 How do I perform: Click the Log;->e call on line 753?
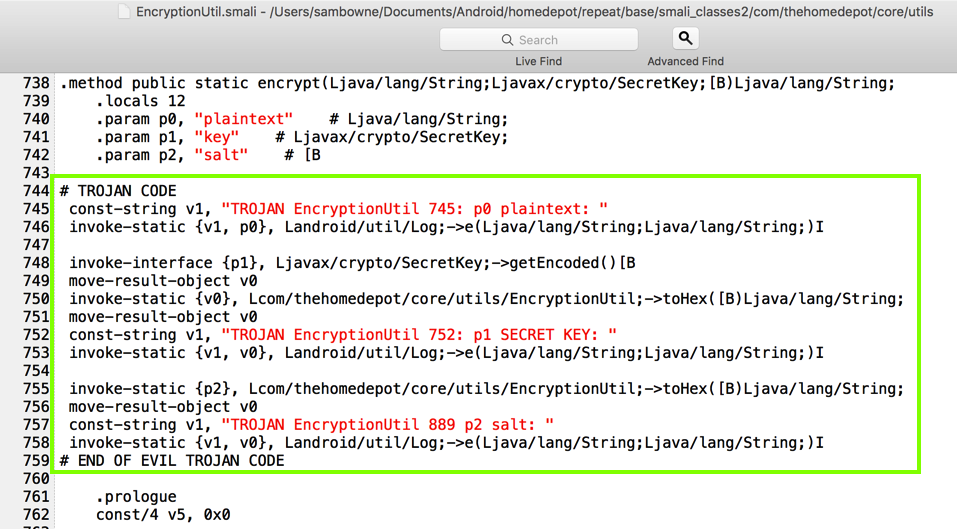[x=446, y=353]
